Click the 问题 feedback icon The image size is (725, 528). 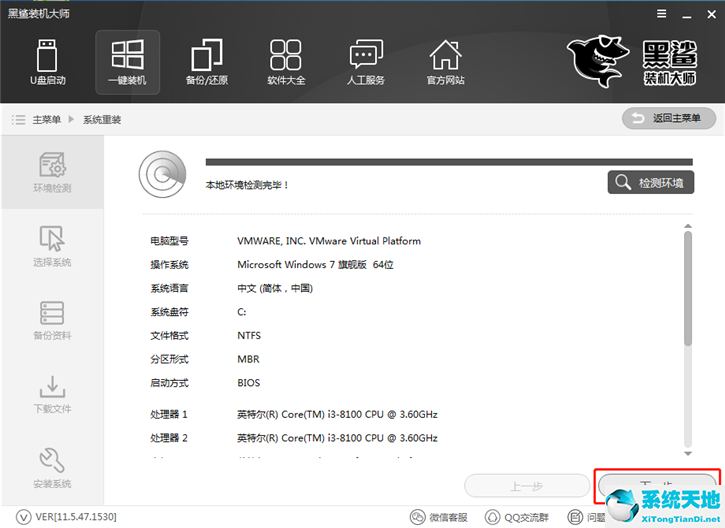[575, 517]
